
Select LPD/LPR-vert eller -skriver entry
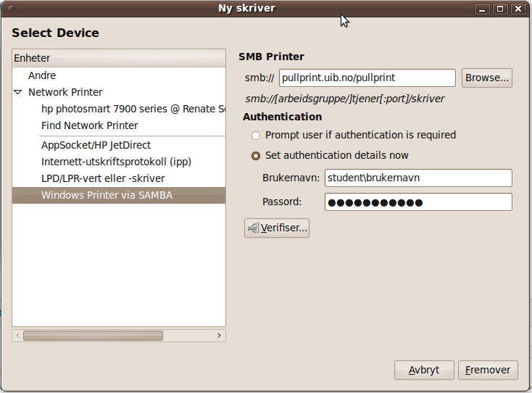(103, 178)
